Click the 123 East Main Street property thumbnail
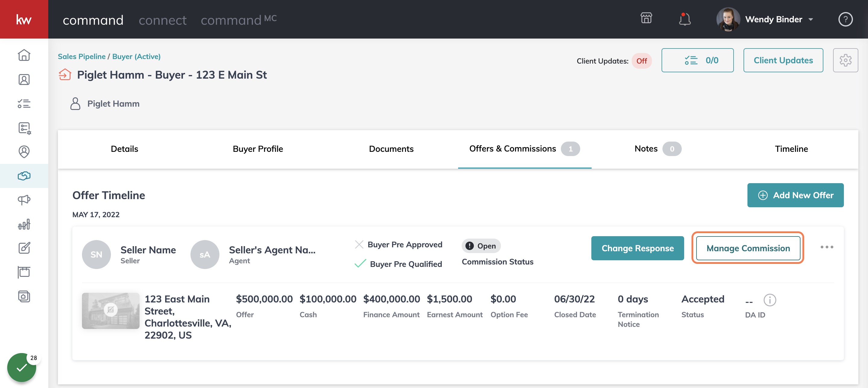The height and width of the screenshot is (388, 868). tap(111, 311)
